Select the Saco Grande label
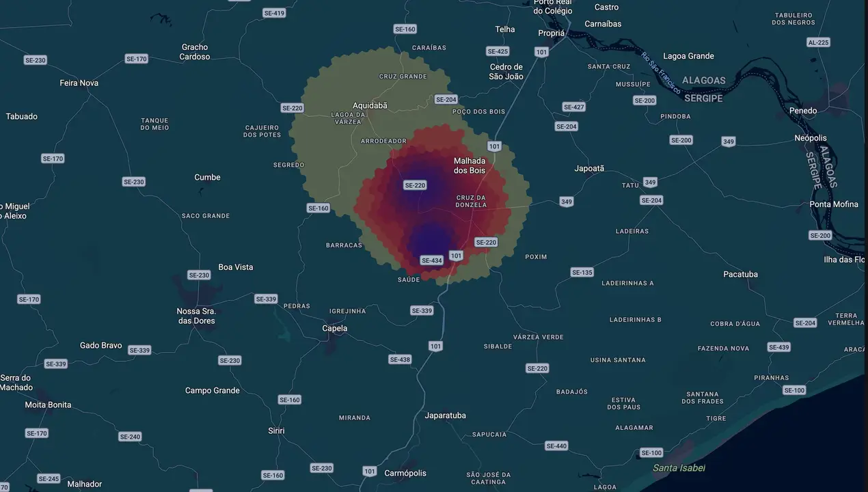Screen dimensions: 868x492 click(206, 216)
